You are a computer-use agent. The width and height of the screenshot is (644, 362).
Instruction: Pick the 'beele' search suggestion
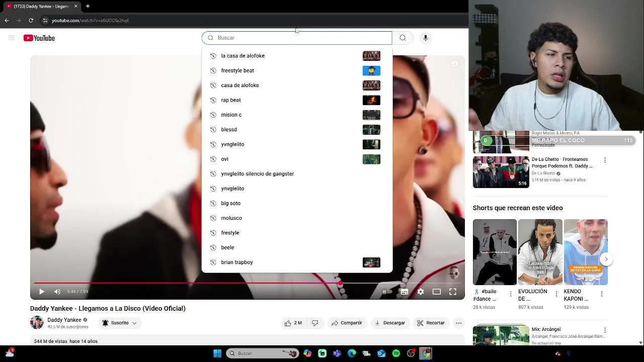(x=297, y=247)
